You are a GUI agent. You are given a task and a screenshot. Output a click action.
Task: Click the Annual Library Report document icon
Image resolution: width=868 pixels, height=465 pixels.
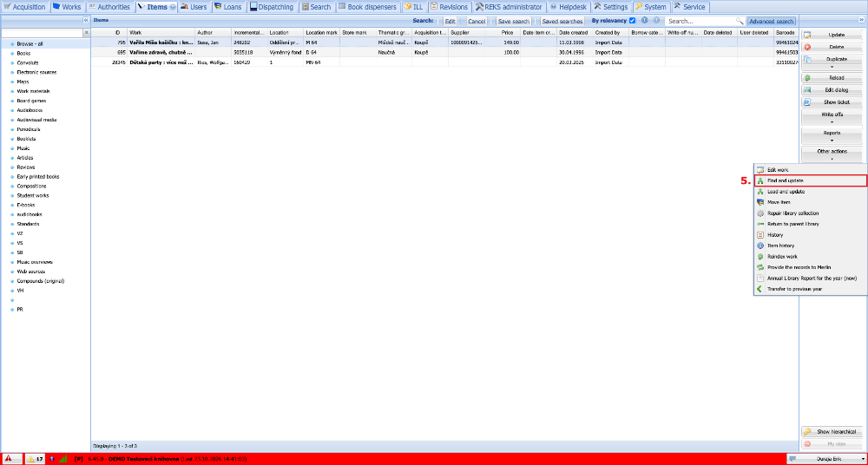click(x=760, y=278)
